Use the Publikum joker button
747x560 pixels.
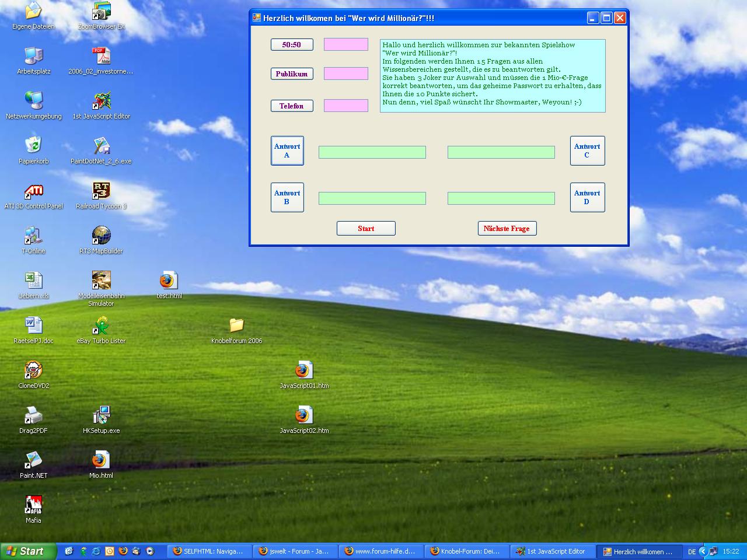click(292, 73)
